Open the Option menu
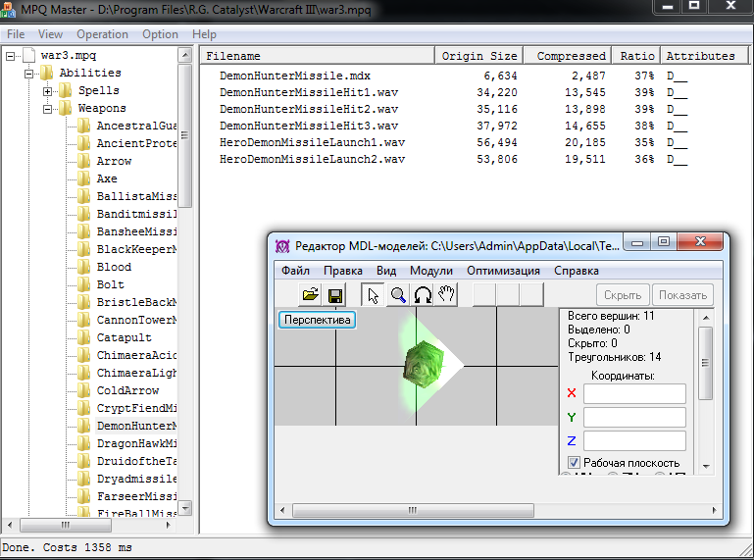 click(x=160, y=34)
